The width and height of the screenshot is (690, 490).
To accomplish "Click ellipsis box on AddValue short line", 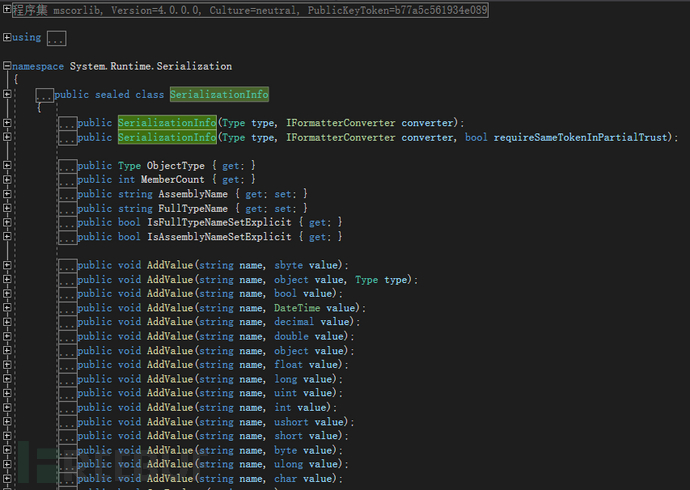I will (x=68, y=436).
